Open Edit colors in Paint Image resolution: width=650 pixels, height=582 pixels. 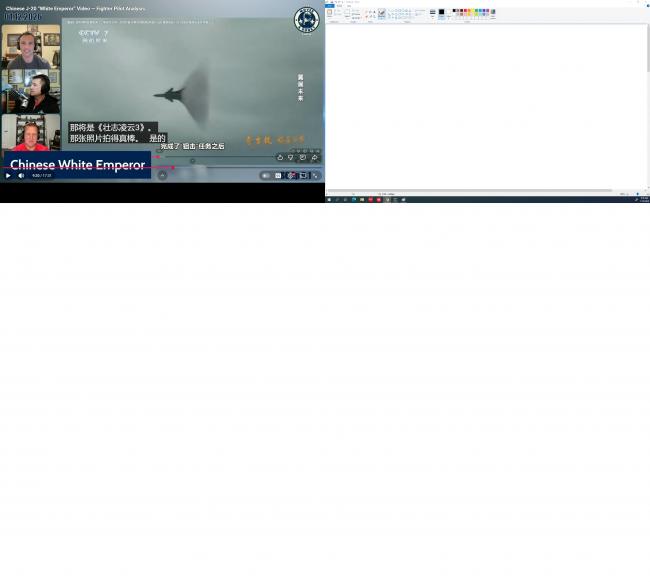tap(492, 13)
